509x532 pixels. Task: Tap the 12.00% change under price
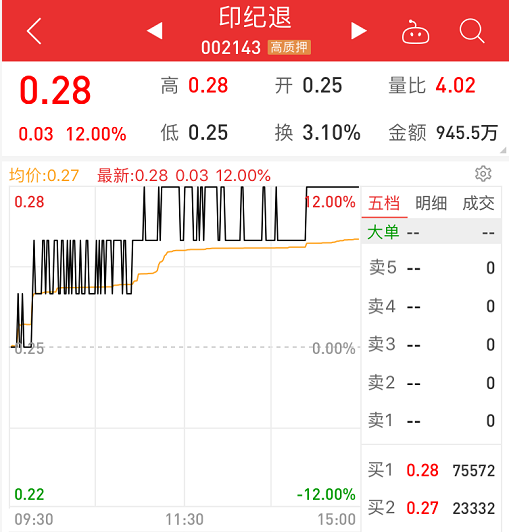[96, 134]
